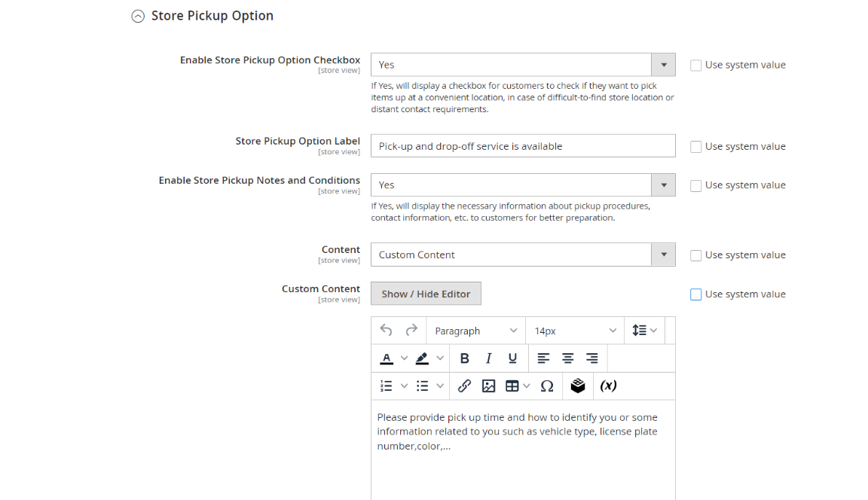
Task: Insert a widget with the cube icon
Action: (x=578, y=386)
